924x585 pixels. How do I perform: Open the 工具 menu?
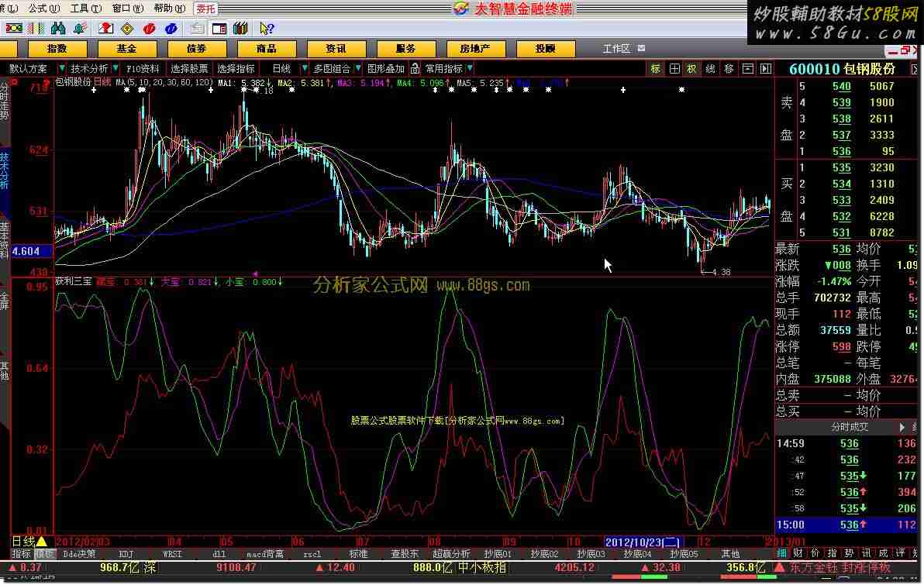[x=86, y=9]
